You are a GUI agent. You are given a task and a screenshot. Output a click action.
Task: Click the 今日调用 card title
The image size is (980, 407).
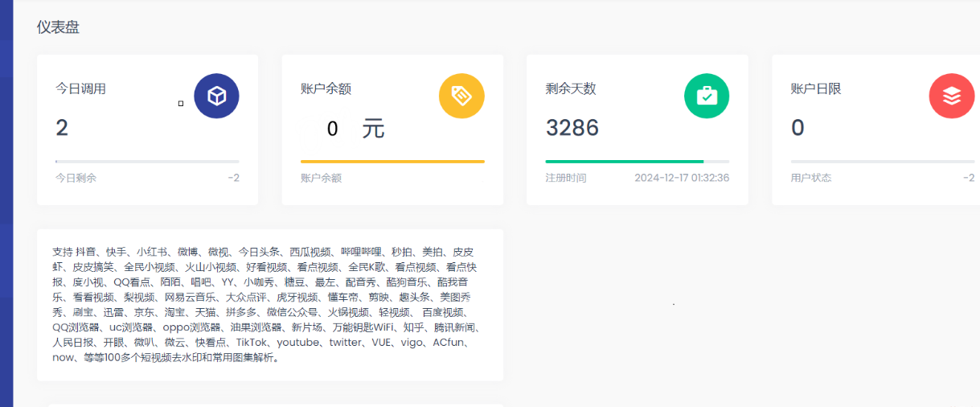(x=80, y=89)
